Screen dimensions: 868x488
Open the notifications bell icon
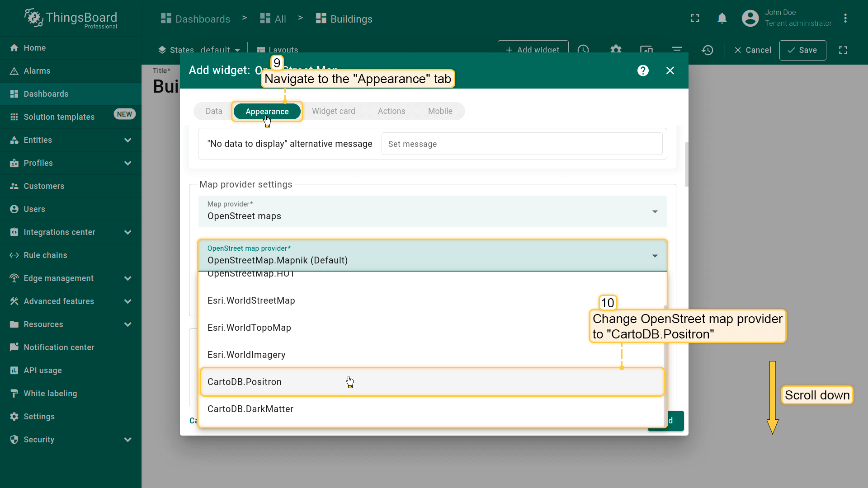tap(722, 18)
